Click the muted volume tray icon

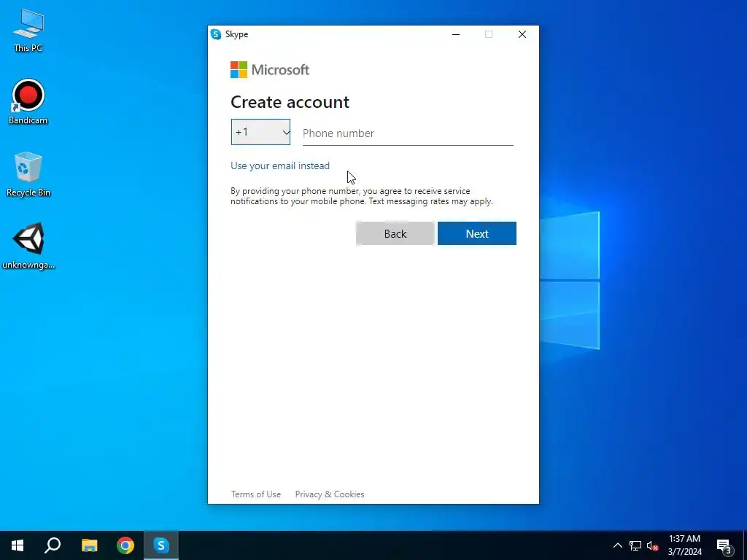(653, 545)
